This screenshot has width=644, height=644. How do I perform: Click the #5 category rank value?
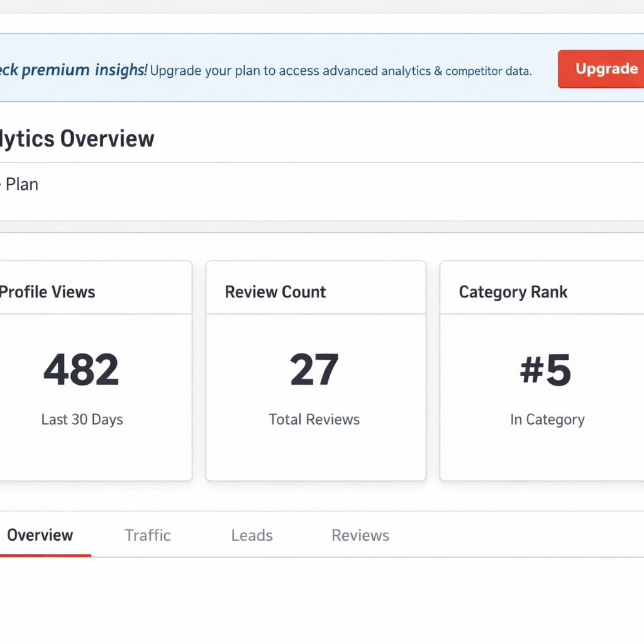pos(546,370)
